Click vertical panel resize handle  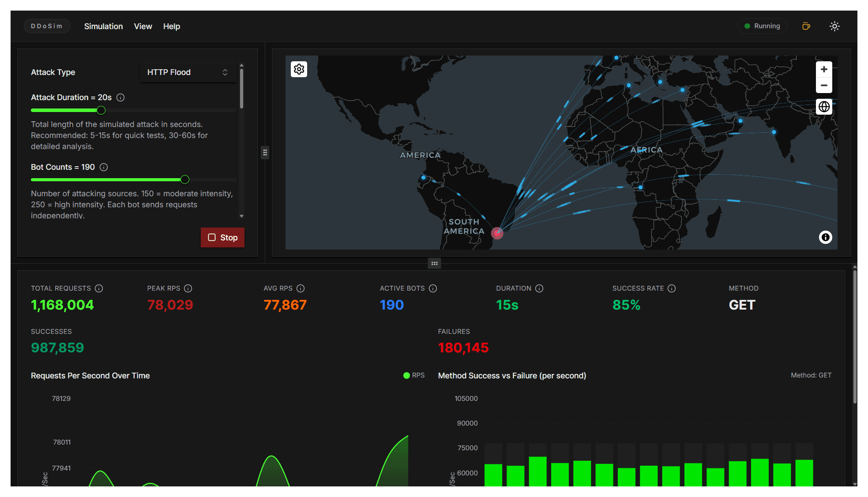click(x=265, y=153)
